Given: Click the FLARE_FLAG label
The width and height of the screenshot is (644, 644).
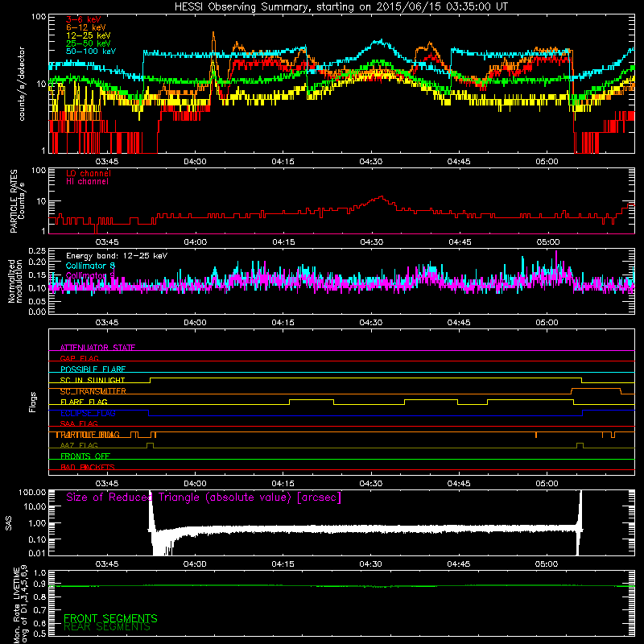Looking at the screenshot, I should point(84,402).
